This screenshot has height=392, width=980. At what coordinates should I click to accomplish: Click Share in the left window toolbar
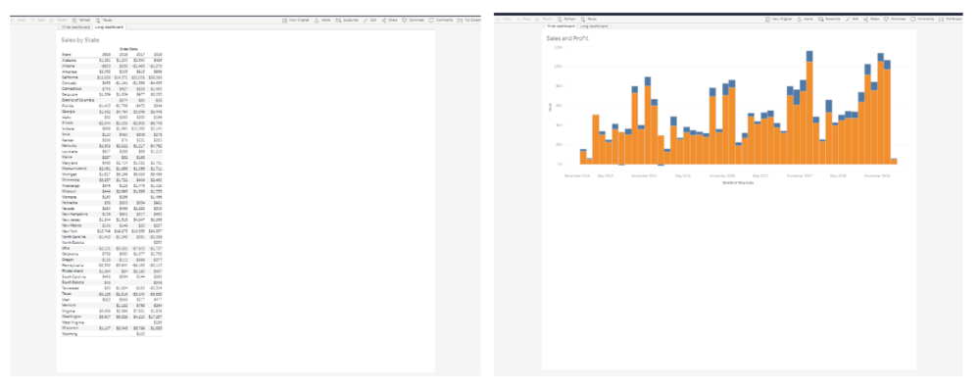[x=389, y=20]
